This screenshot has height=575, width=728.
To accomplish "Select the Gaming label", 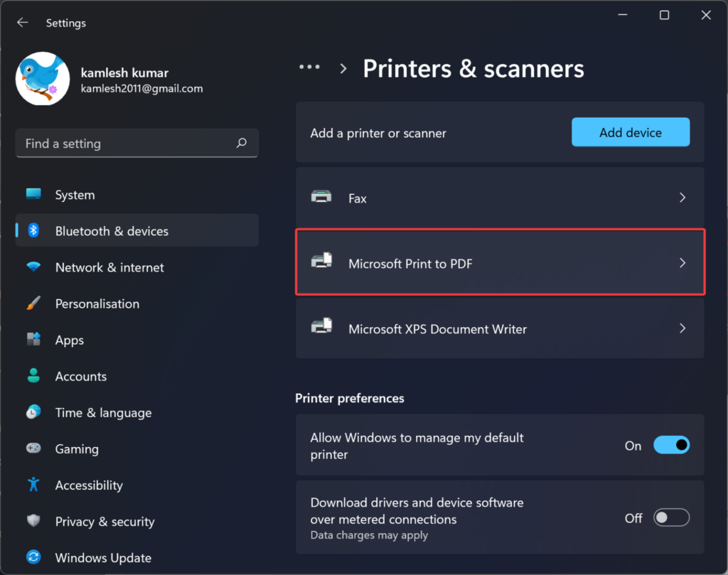I will coord(77,449).
